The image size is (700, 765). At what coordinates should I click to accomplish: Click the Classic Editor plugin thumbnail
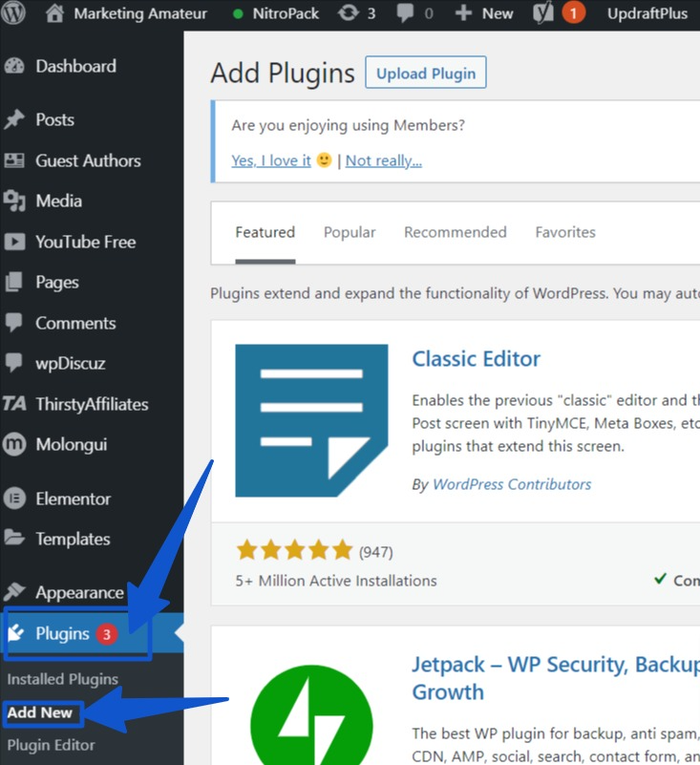(311, 420)
